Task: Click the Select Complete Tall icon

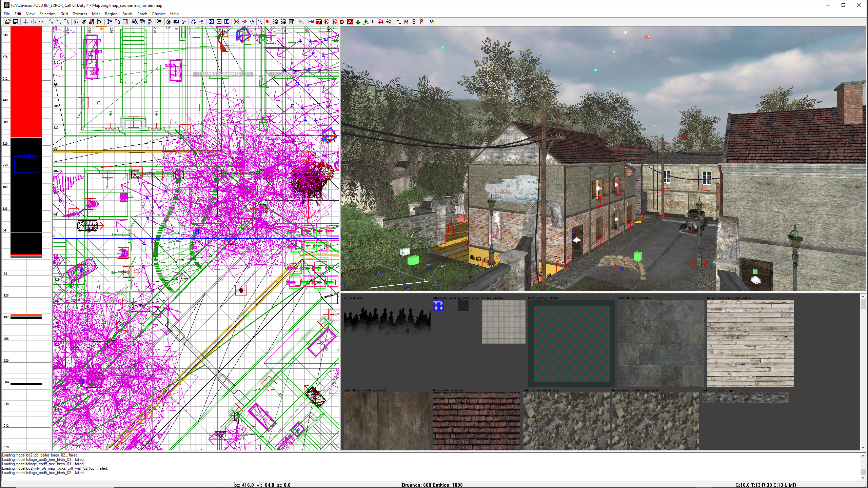Action: coord(76,22)
